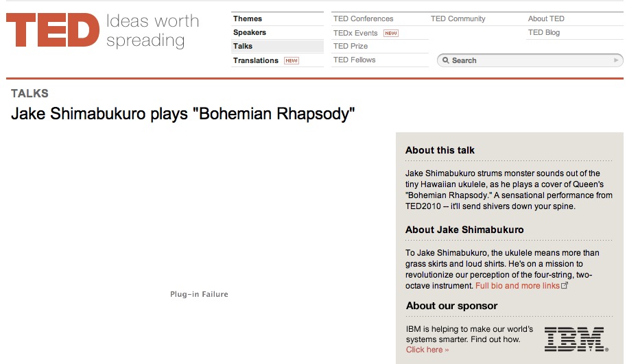Click the search submit arrow
638x364 pixels.
click(616, 60)
